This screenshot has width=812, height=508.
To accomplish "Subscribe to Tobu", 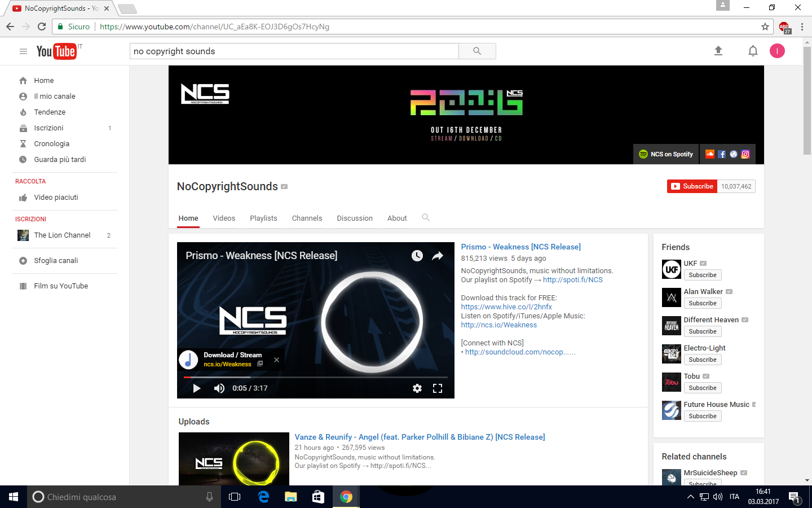I will [x=703, y=388].
